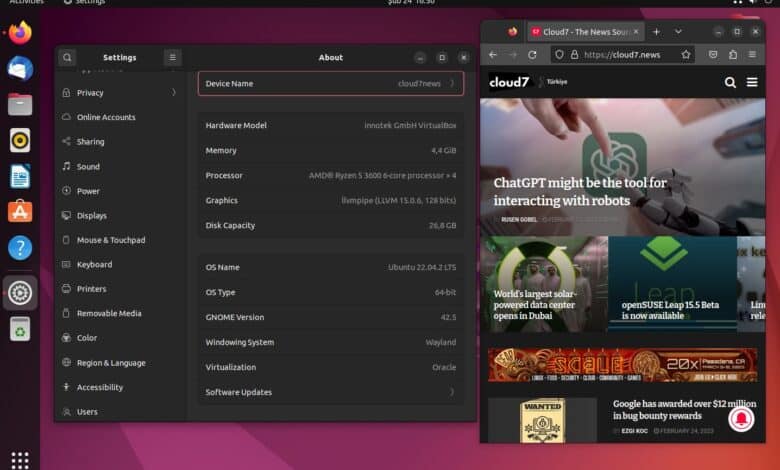Open Printers settings panel
The width and height of the screenshot is (780, 470).
[120, 289]
